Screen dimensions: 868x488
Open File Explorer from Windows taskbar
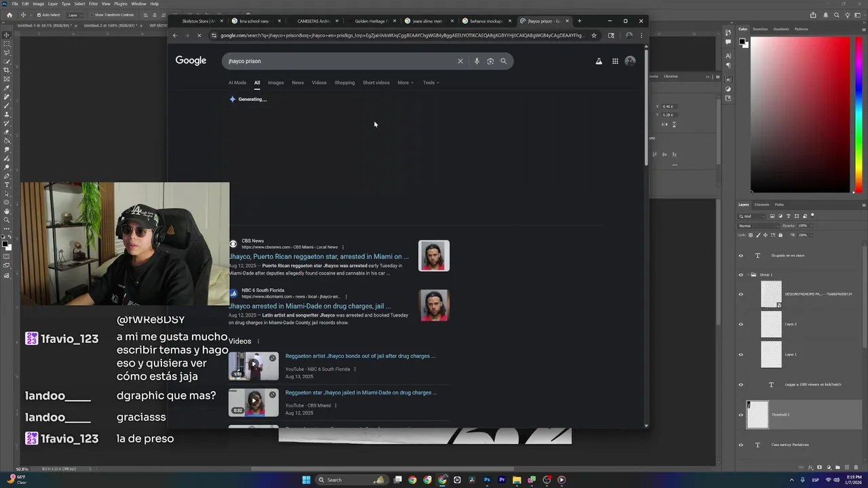pyautogui.click(x=517, y=480)
